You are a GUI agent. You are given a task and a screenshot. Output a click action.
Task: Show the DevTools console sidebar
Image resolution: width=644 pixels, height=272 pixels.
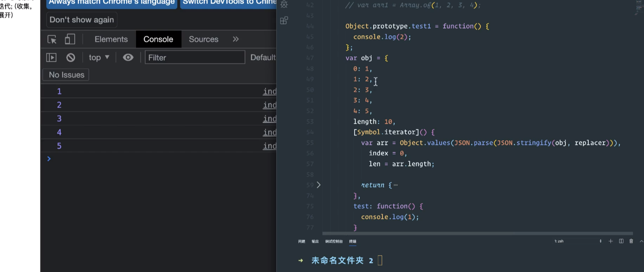click(x=51, y=58)
